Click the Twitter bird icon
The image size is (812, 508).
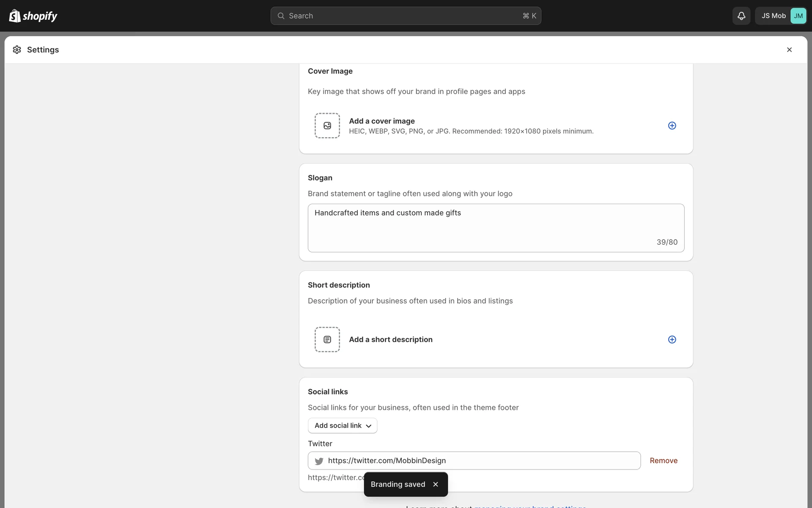pos(319,461)
